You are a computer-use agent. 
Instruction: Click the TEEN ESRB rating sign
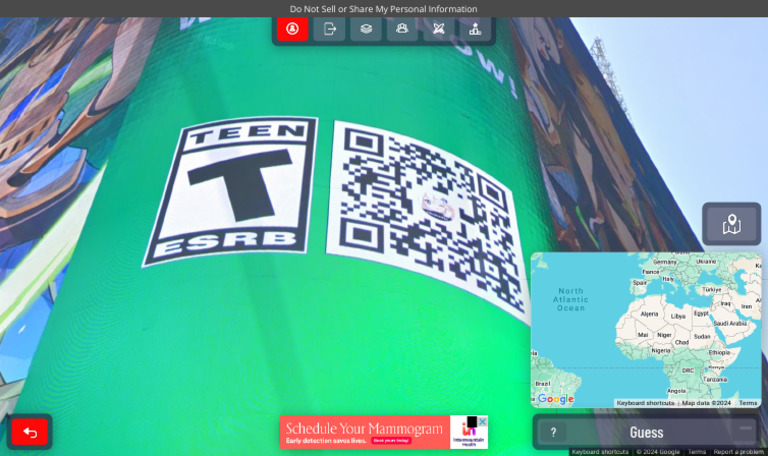click(230, 191)
